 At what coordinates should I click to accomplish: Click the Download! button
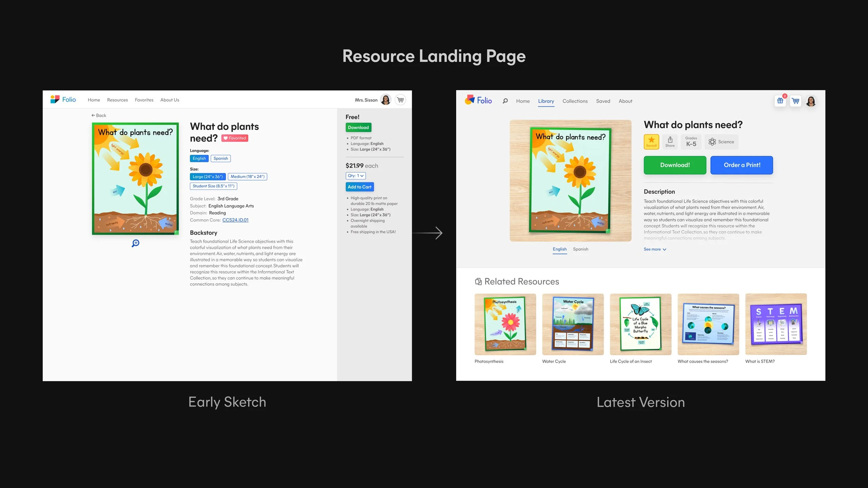[675, 165]
